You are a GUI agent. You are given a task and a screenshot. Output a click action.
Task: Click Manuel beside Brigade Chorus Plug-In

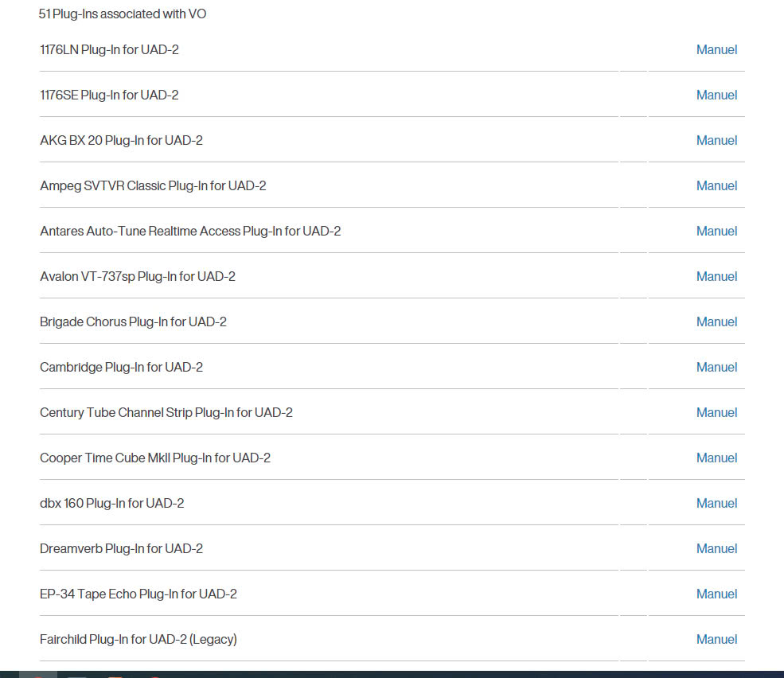point(716,321)
